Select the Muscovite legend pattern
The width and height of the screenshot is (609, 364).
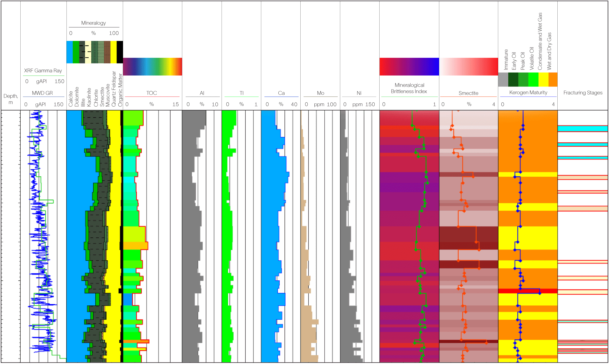pyautogui.click(x=107, y=52)
